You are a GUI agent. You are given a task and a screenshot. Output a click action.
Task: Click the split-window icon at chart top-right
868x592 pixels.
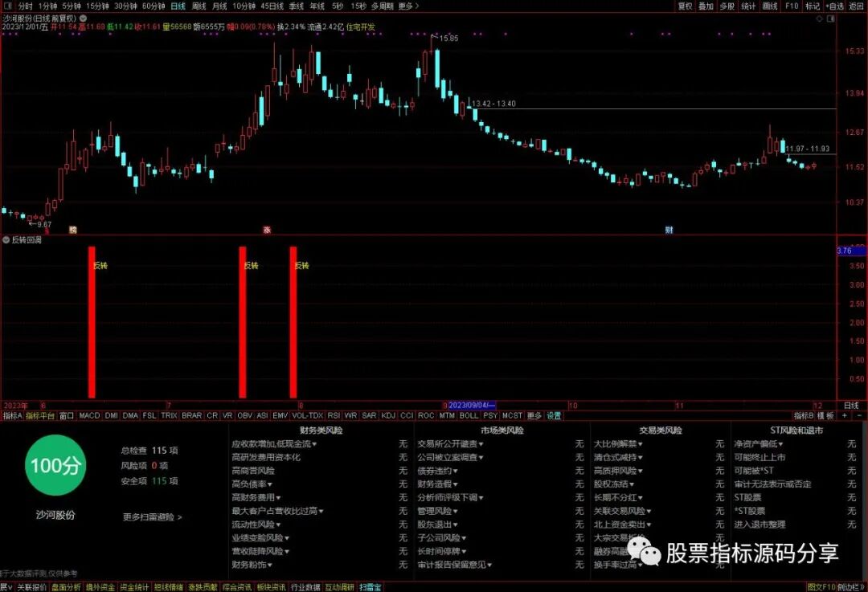(x=830, y=18)
